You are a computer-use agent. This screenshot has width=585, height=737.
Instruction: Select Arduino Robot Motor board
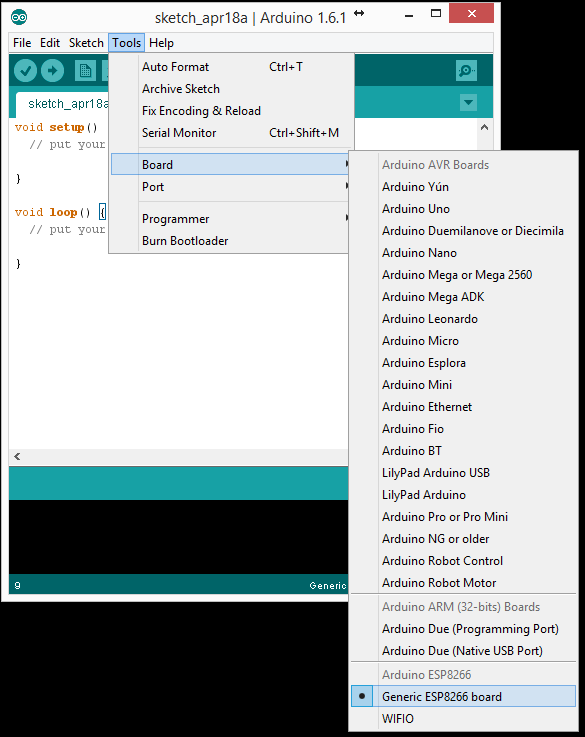pos(463,583)
